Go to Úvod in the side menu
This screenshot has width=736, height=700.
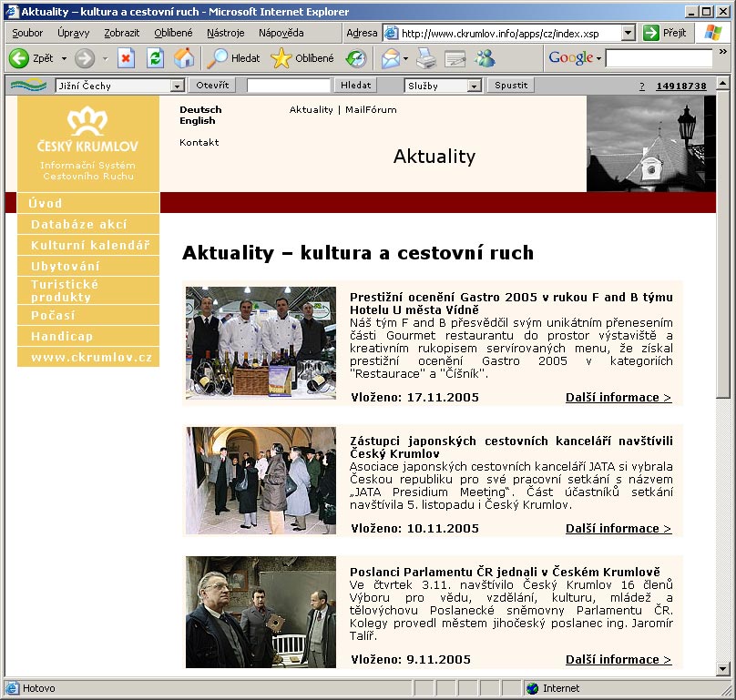[88, 203]
